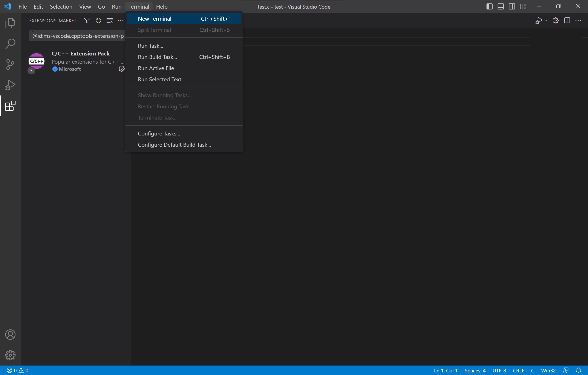The height and width of the screenshot is (375, 588).
Task: Click the VS Code logo in the title bar
Action: (x=8, y=6)
